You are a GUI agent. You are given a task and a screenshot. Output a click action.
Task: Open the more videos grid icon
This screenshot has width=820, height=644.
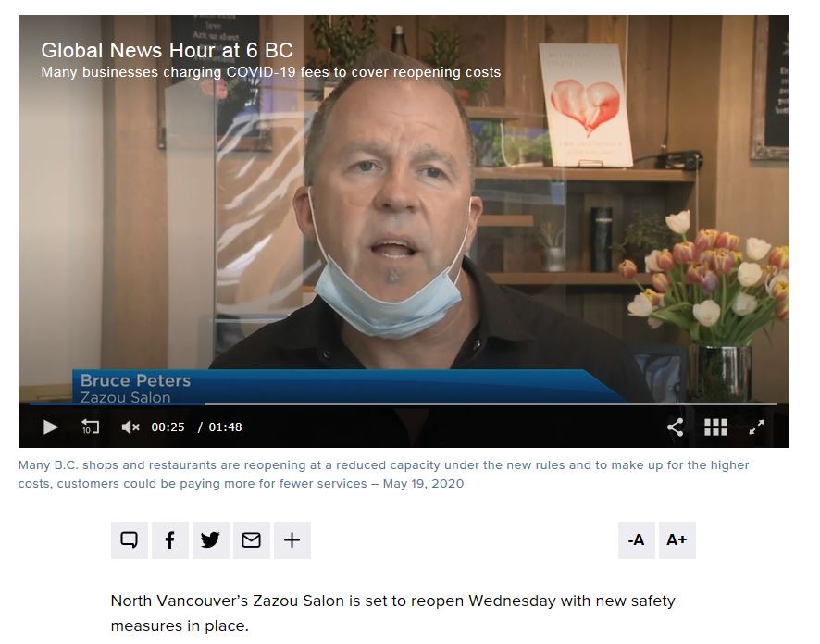(x=714, y=427)
